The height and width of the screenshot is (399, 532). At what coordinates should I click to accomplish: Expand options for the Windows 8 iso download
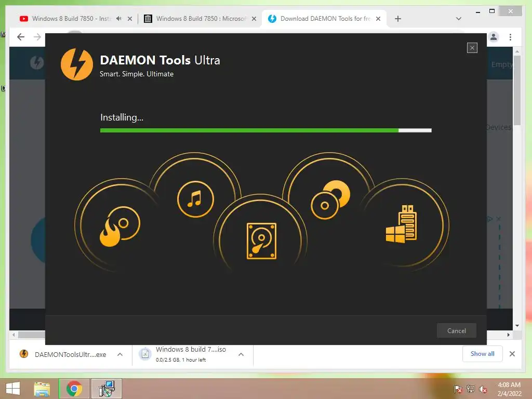[241, 354]
